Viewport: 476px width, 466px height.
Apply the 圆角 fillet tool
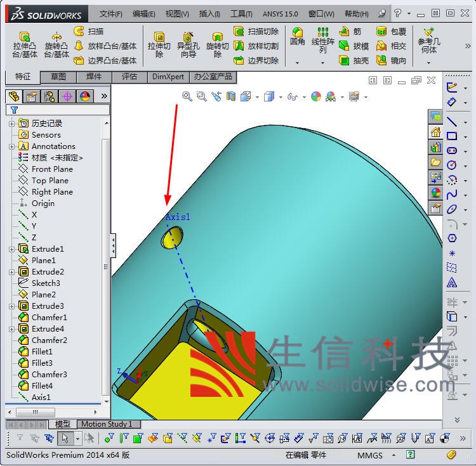tap(298, 36)
